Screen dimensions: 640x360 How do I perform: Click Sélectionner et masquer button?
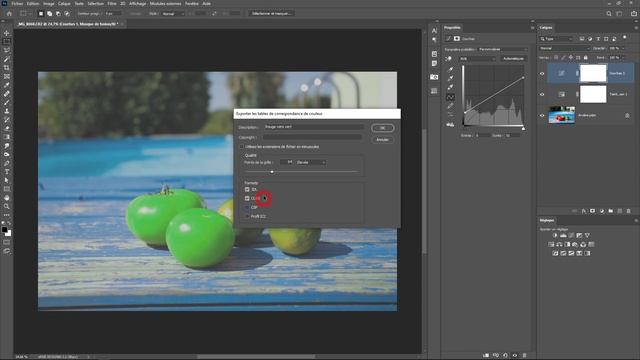click(271, 13)
